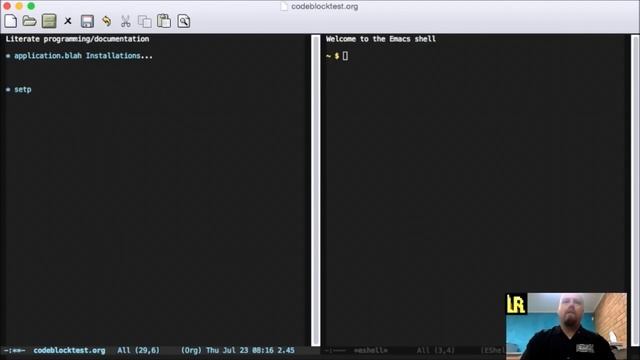Screen dimensions: 640x360
Task: Click the codeblocktest.org window title
Action: click(x=324, y=7)
